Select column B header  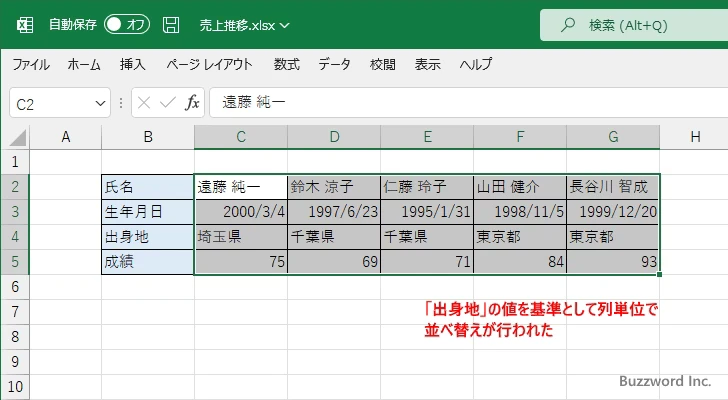pos(148,137)
